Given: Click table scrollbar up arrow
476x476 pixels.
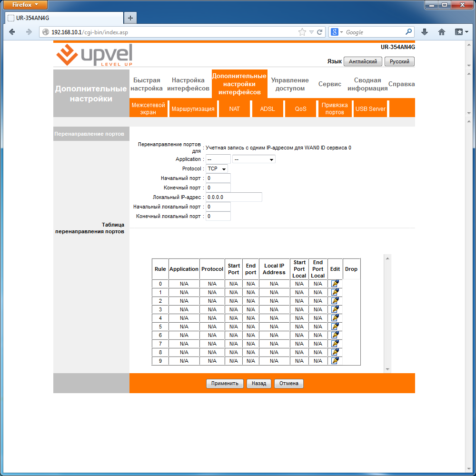Looking at the screenshot, I should (x=387, y=258).
